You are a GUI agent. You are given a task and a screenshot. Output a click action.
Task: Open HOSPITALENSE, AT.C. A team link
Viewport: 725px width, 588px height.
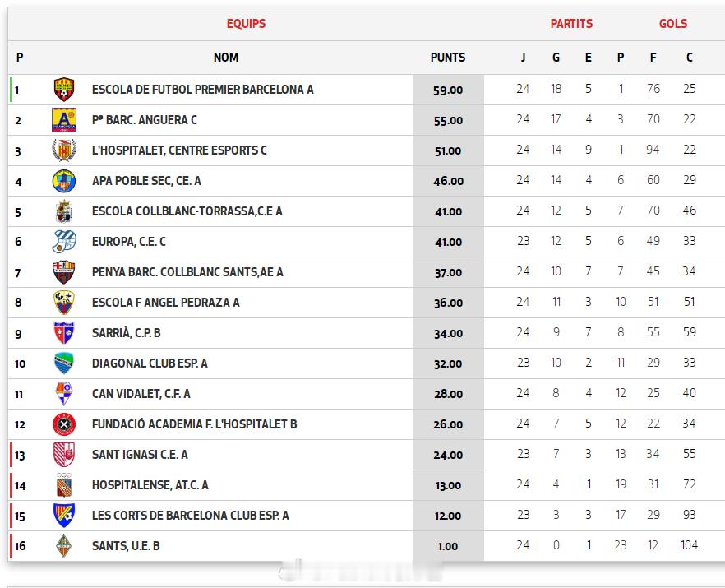tap(150, 485)
